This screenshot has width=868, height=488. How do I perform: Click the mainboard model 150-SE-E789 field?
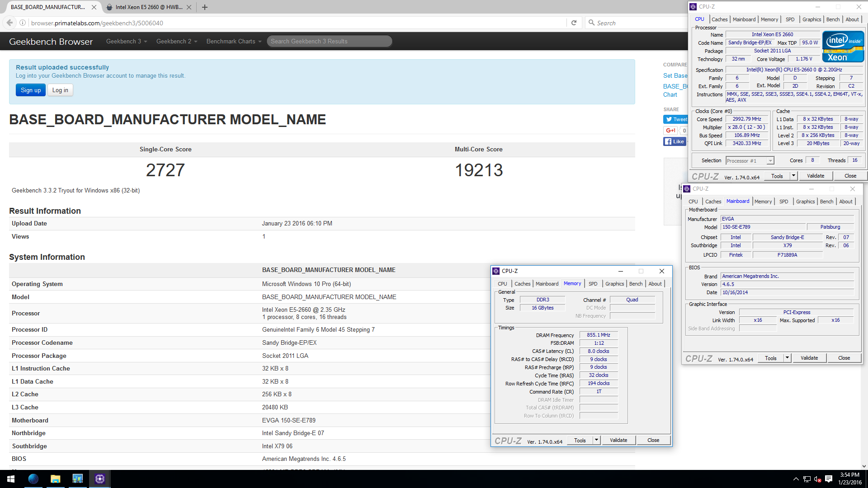point(764,227)
